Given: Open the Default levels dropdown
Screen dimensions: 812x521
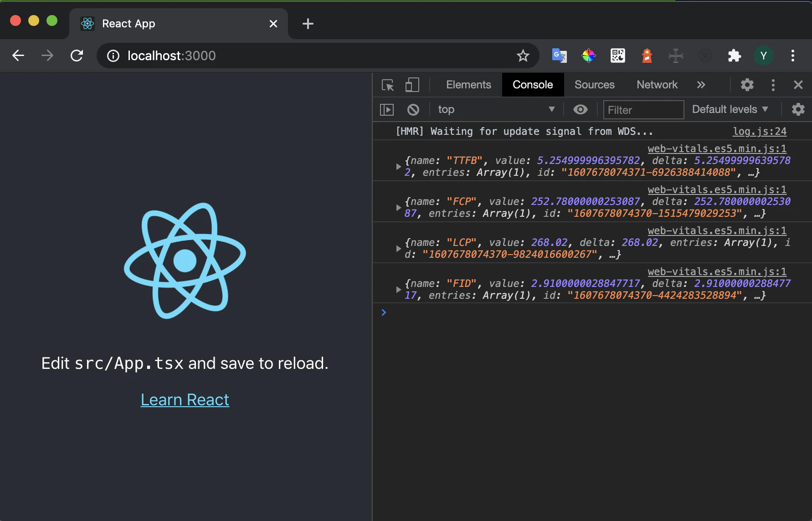Looking at the screenshot, I should click(x=730, y=110).
